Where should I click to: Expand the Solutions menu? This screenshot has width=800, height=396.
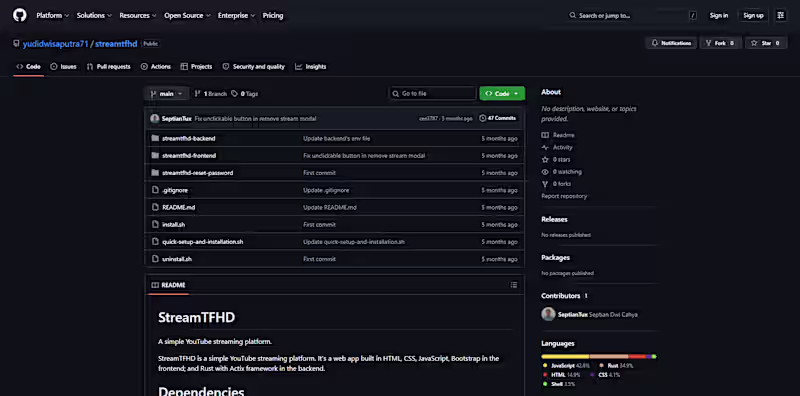(94, 15)
